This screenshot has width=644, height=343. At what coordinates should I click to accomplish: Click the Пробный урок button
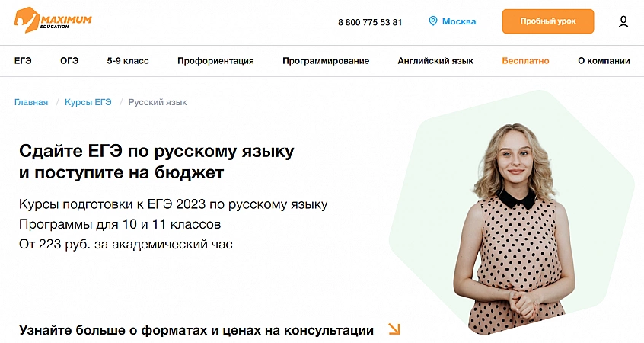point(548,21)
